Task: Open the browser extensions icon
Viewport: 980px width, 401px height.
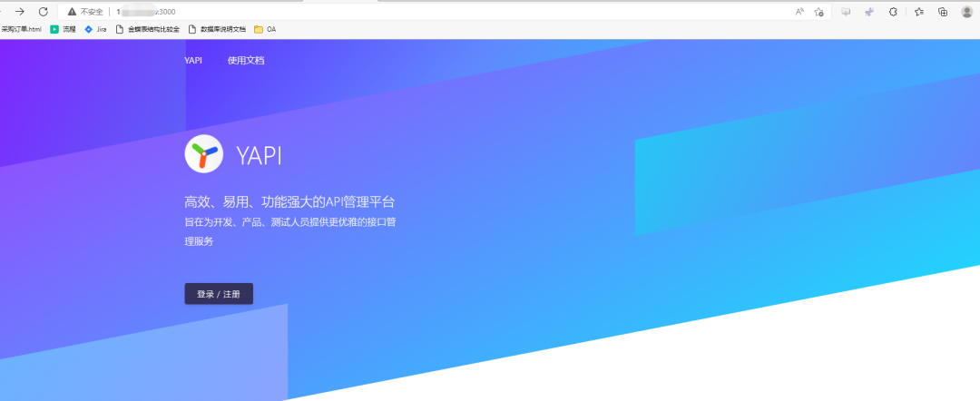Action: tap(893, 12)
